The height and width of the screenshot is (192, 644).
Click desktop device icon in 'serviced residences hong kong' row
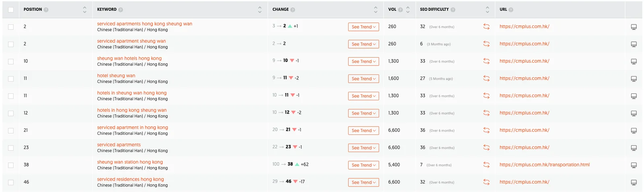click(x=634, y=182)
